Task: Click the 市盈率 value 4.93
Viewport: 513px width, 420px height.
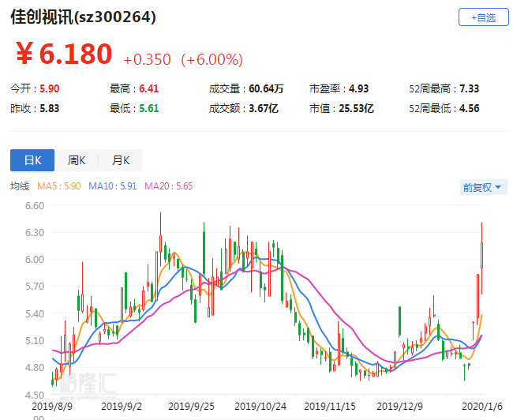Action: [358, 88]
